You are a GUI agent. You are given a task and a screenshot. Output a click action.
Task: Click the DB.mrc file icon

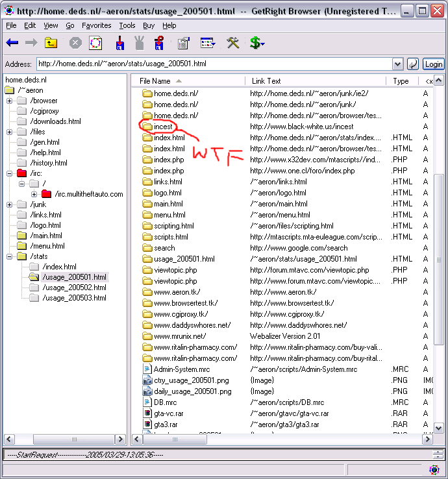(x=147, y=402)
